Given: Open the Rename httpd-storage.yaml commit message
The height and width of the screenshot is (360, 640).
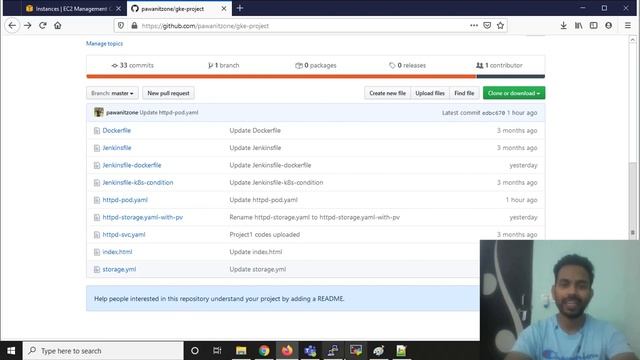Looking at the screenshot, I should [315, 217].
